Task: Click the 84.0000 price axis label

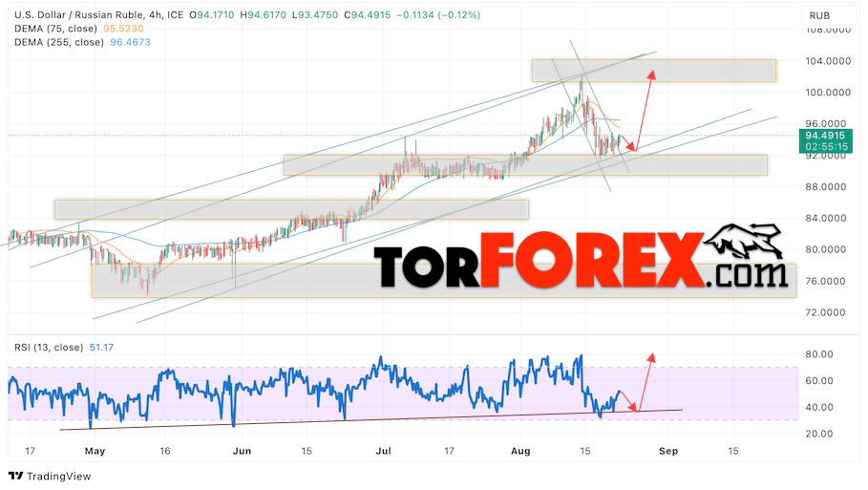Action: coord(828,218)
